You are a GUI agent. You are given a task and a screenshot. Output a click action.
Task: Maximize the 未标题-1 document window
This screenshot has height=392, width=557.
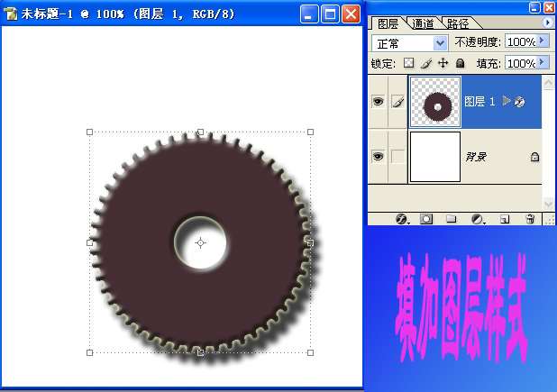coord(330,14)
